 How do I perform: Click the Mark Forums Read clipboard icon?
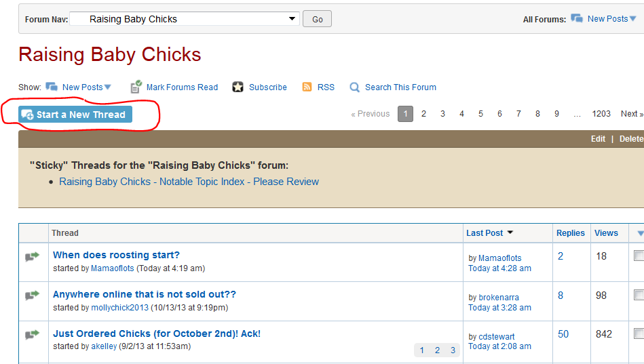(136, 87)
